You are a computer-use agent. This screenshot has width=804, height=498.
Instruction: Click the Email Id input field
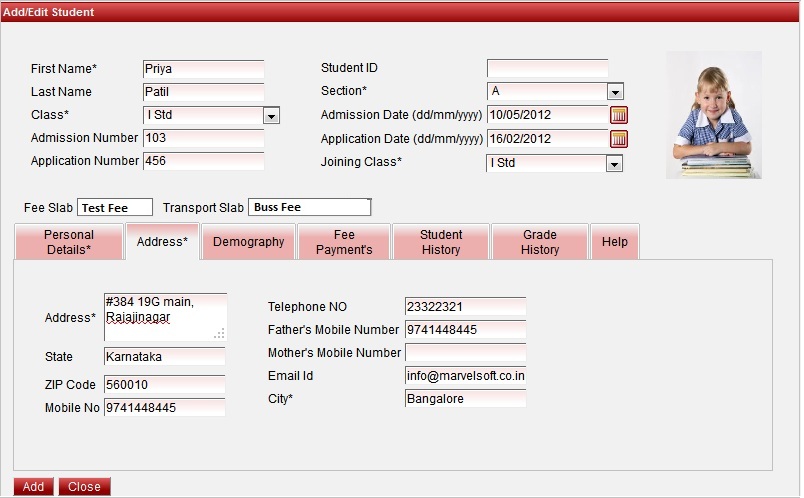(465, 376)
